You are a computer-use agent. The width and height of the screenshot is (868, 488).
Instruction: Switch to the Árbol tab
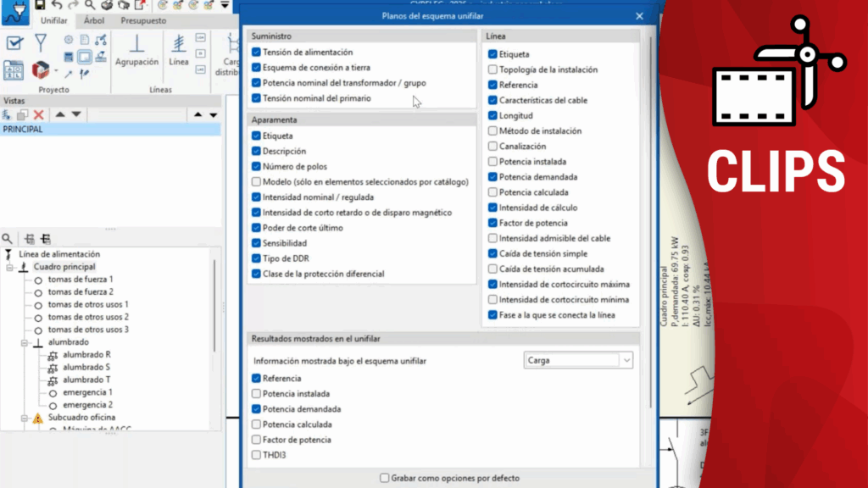(93, 20)
